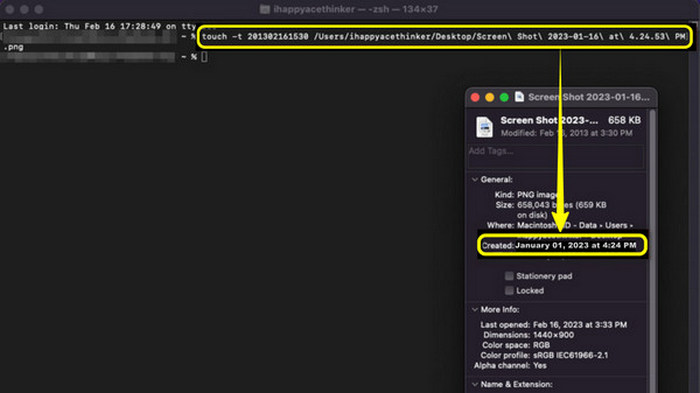Click the 658 KB file size text

tap(624, 120)
